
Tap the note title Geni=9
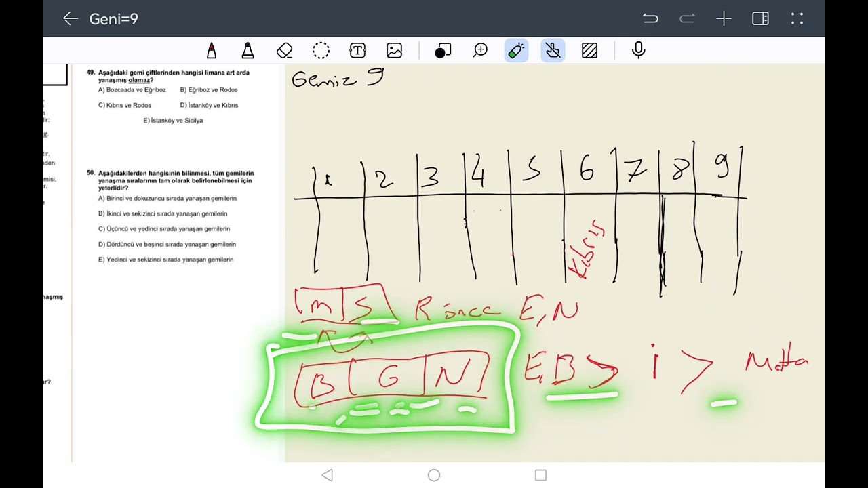point(113,19)
